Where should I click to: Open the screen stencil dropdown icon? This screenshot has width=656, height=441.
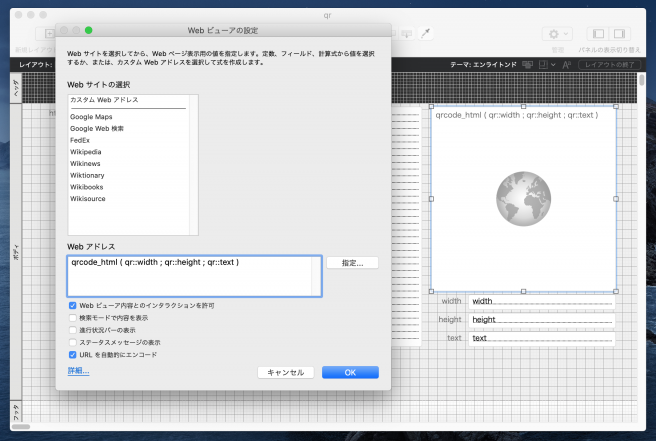547,64
